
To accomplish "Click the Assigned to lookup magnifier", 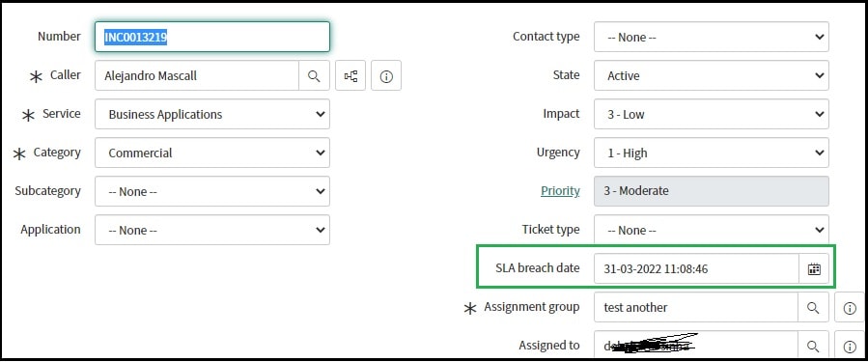I will pyautogui.click(x=813, y=346).
